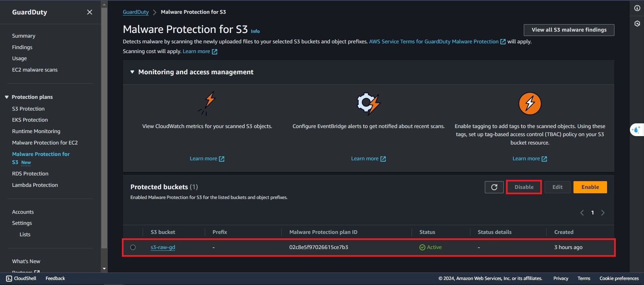Viewport: 644px width, 285px height.
Task: Close the GuardDuty navigation panel
Action: tap(89, 12)
